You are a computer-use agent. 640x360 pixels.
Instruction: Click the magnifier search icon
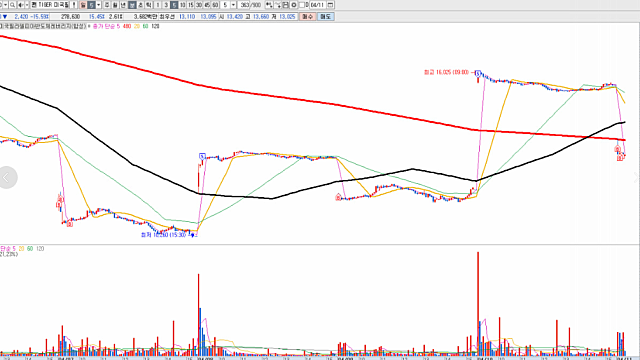(x=13, y=5)
